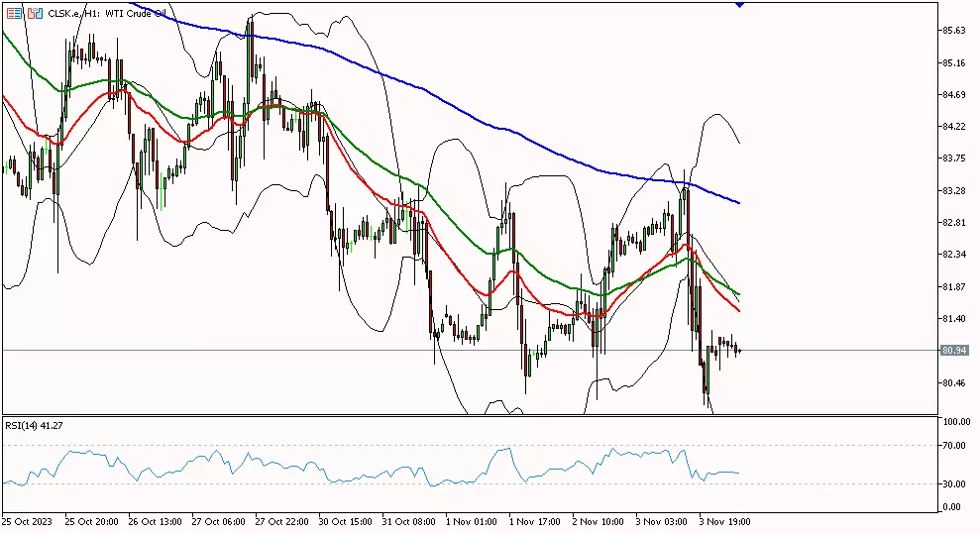Click the RSI 70.00 level label

coord(955,446)
